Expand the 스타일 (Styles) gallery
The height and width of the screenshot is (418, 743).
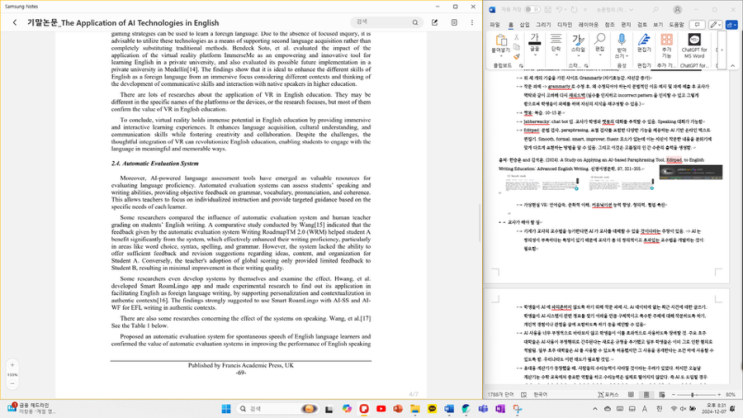tap(578, 45)
